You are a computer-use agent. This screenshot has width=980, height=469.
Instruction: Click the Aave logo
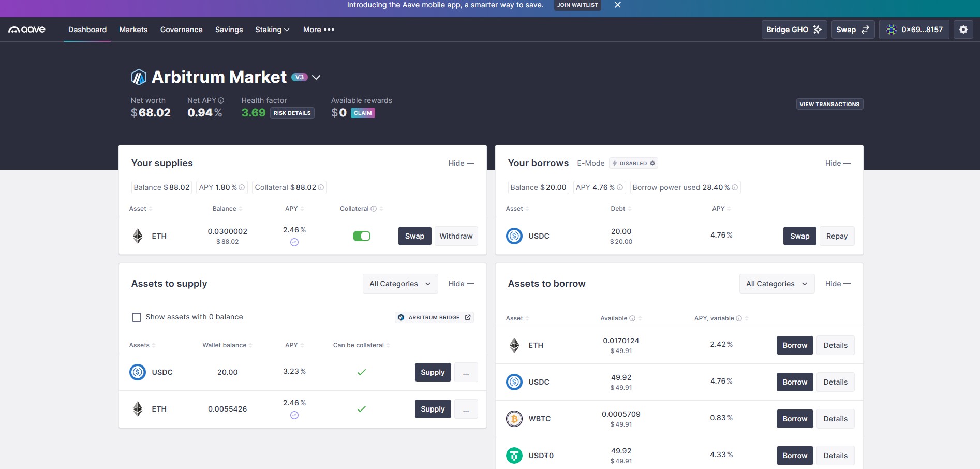[x=27, y=30]
